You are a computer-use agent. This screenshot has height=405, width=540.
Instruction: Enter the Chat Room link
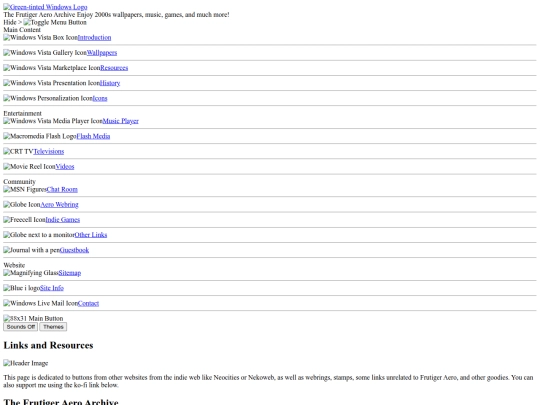(62, 189)
